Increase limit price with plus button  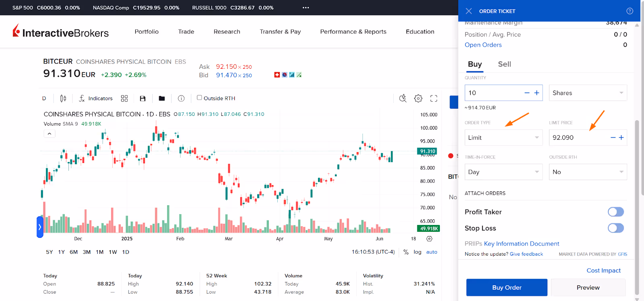pos(621,138)
